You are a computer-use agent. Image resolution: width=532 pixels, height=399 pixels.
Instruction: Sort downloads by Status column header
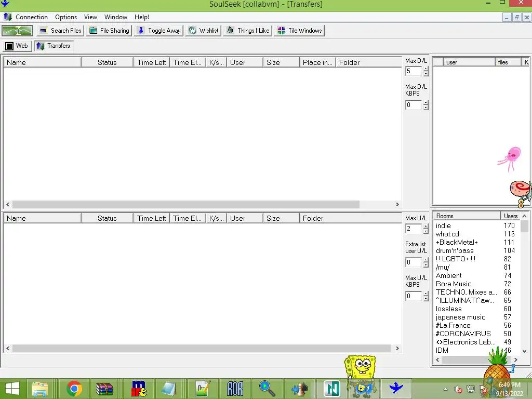(107, 62)
